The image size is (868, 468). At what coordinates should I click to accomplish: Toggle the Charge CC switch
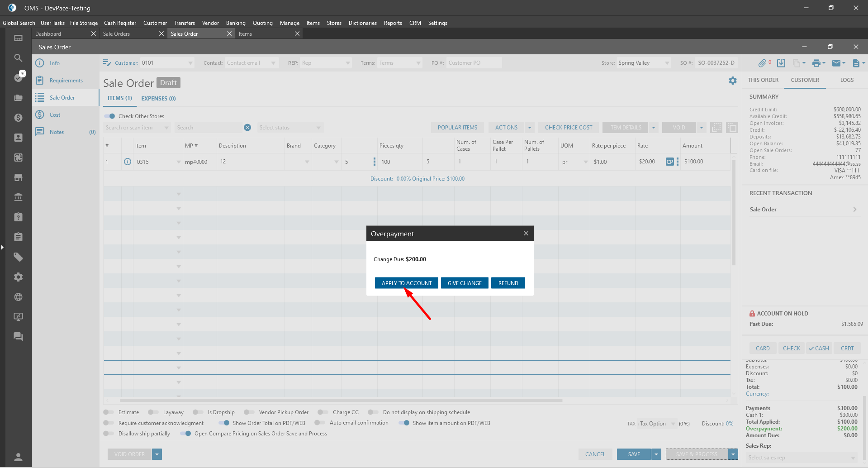pos(323,412)
